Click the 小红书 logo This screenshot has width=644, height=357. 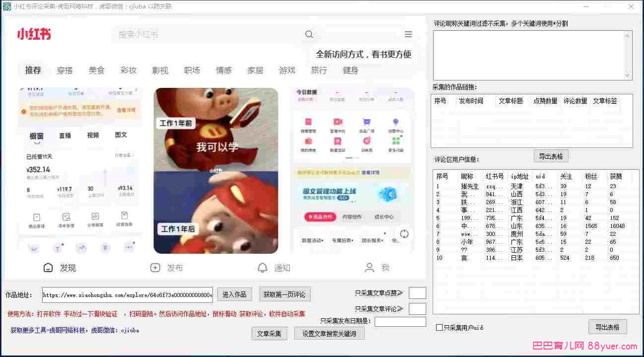tap(34, 34)
